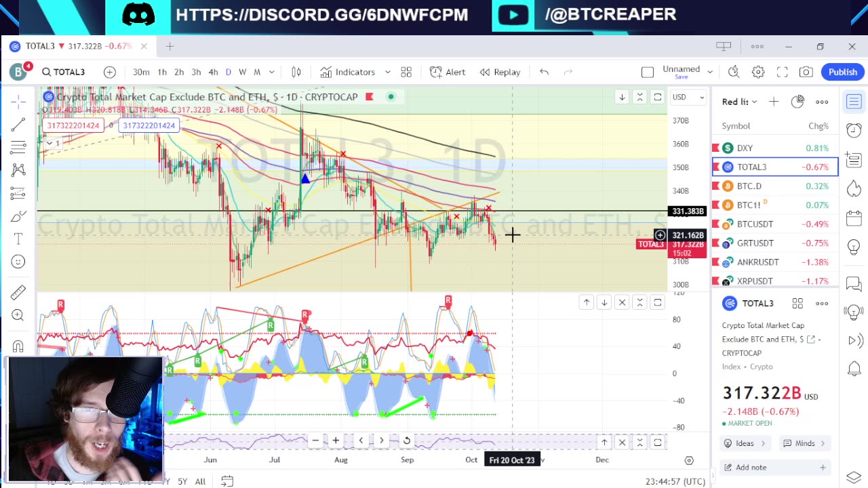
Task: Select the 4h timeframe
Action: coord(213,72)
